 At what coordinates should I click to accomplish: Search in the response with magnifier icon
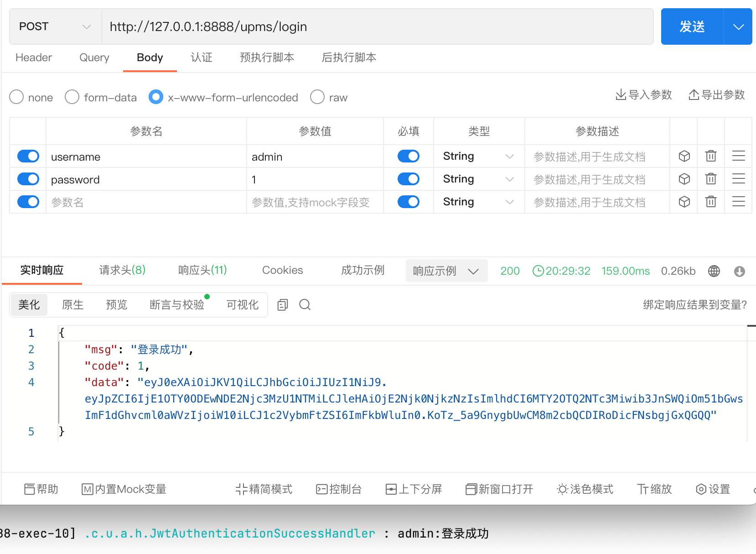coord(305,305)
